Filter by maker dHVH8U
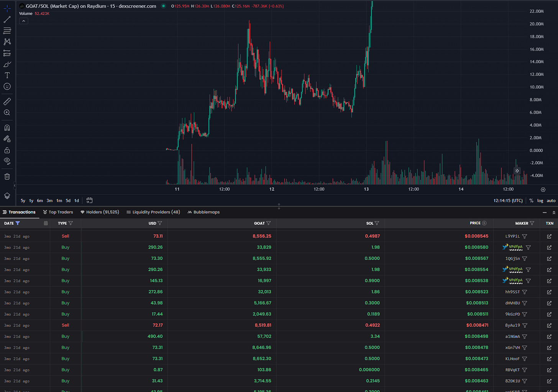The height and width of the screenshot is (392, 558). [525, 303]
